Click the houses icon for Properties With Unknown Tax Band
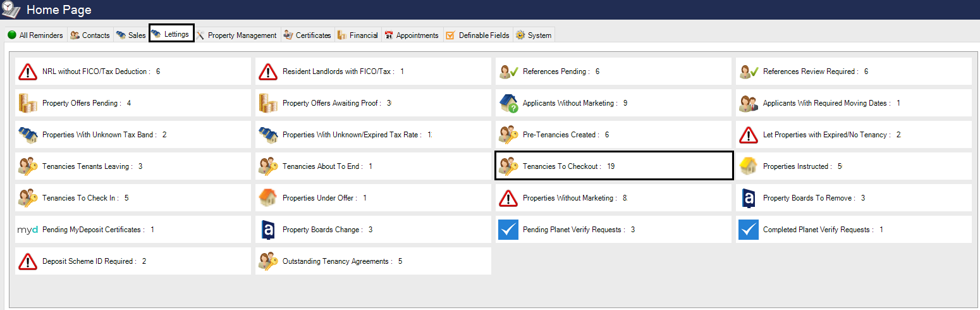Screen dimensions: 980x310 point(28,135)
